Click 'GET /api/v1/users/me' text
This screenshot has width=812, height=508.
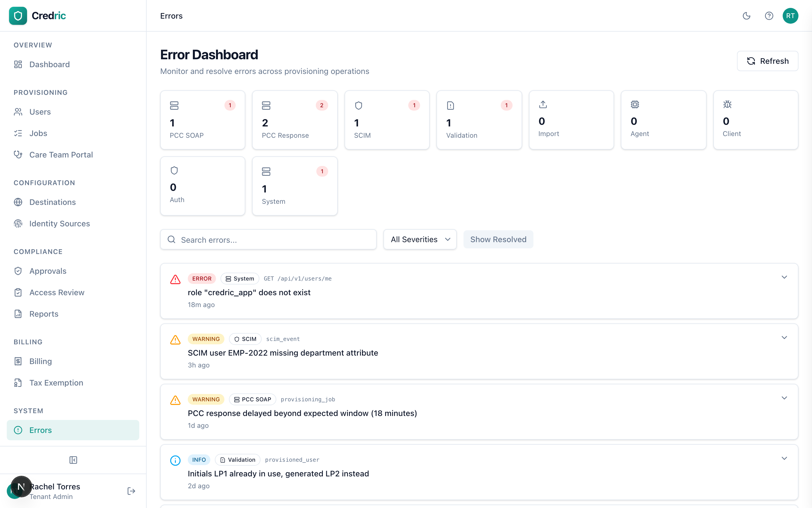click(x=298, y=279)
